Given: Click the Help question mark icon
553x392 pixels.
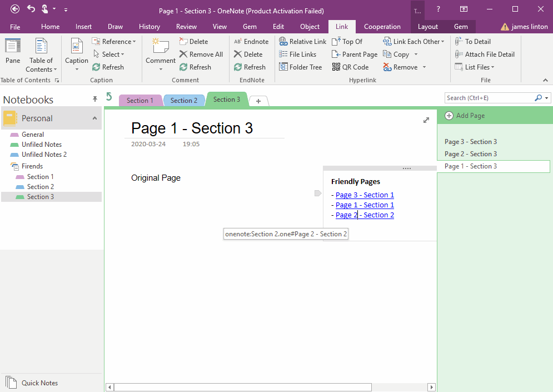Looking at the screenshot, I should [438, 9].
